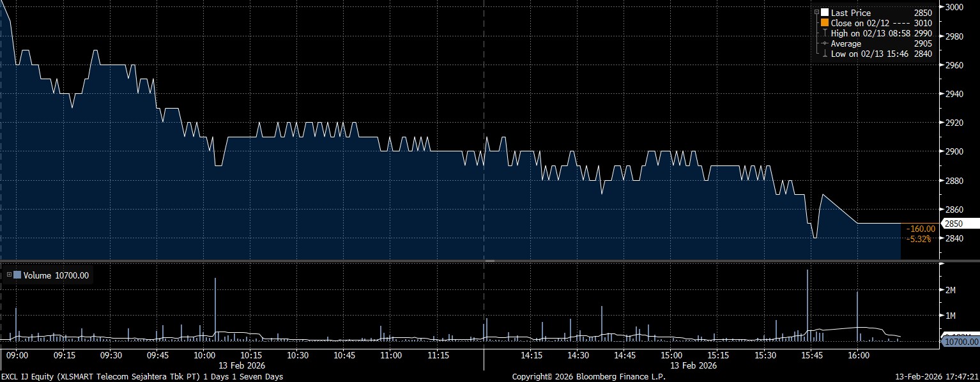Click the 11:00 time axis label

390,355
